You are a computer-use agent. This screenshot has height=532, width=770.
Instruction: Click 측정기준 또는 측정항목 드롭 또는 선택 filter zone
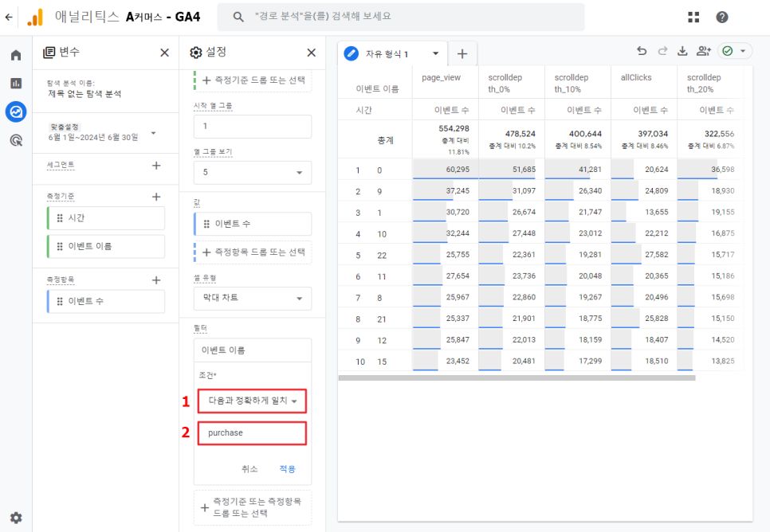pos(253,507)
